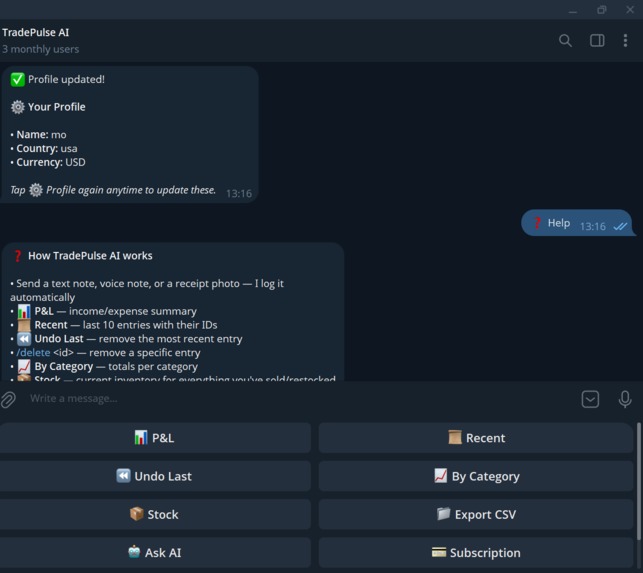Focus the Write a message input field
Screen dimensions: 643x573
tap(299, 399)
